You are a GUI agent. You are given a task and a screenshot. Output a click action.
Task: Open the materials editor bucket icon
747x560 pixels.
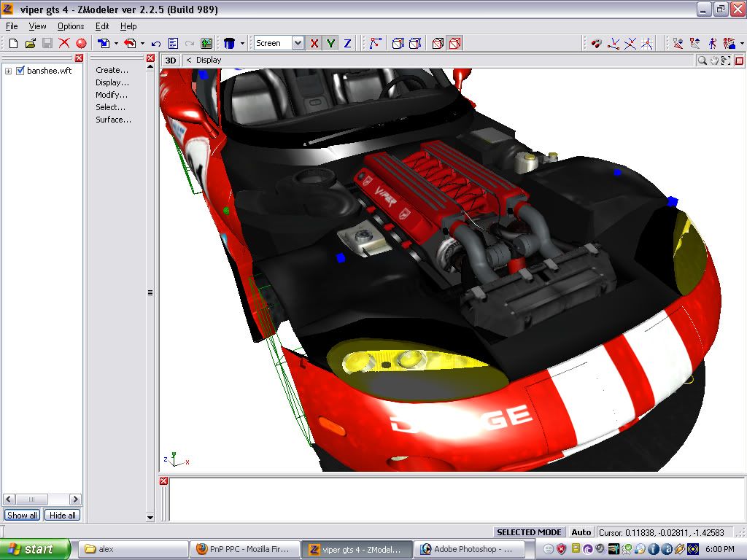229,44
